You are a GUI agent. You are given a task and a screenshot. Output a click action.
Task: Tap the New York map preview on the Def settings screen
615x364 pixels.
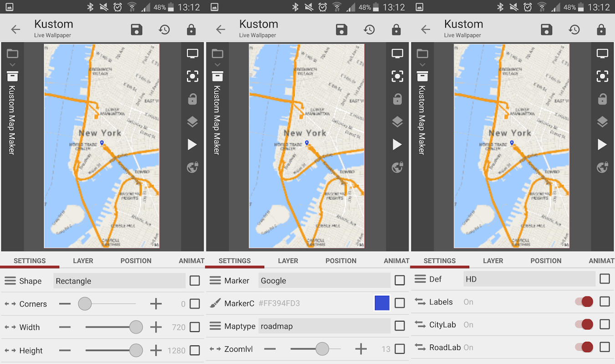(x=512, y=146)
